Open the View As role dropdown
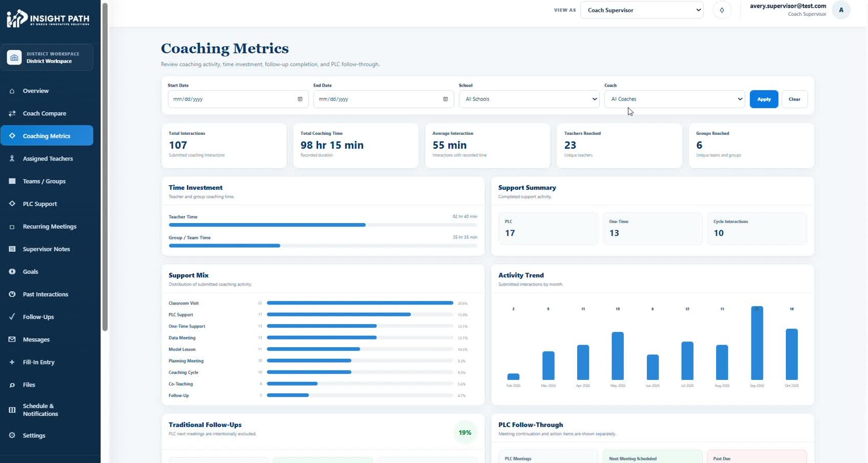This screenshot has height=463, width=868. 642,10
